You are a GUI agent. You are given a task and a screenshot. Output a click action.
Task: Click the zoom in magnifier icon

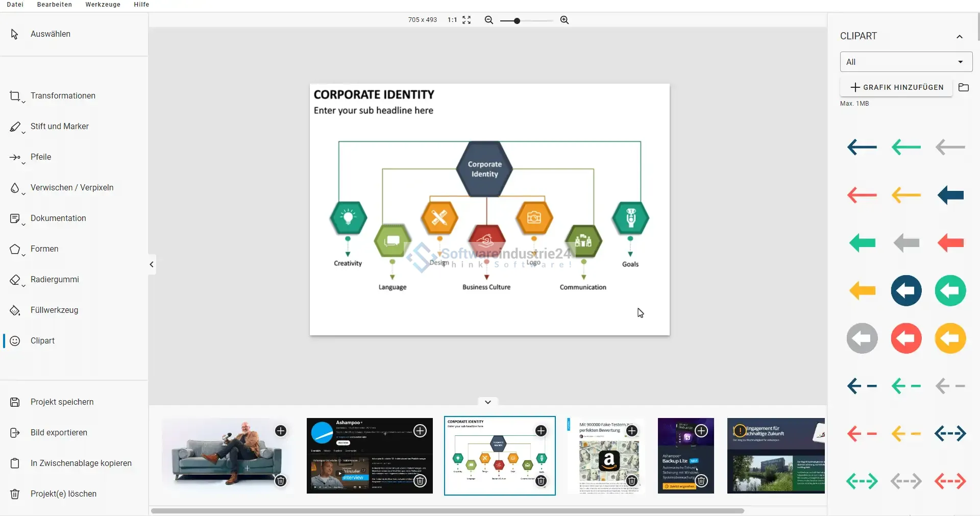[x=564, y=20]
